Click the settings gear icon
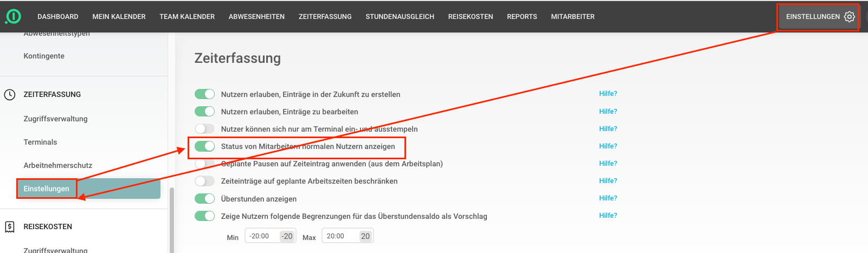The image size is (868, 253). point(850,17)
